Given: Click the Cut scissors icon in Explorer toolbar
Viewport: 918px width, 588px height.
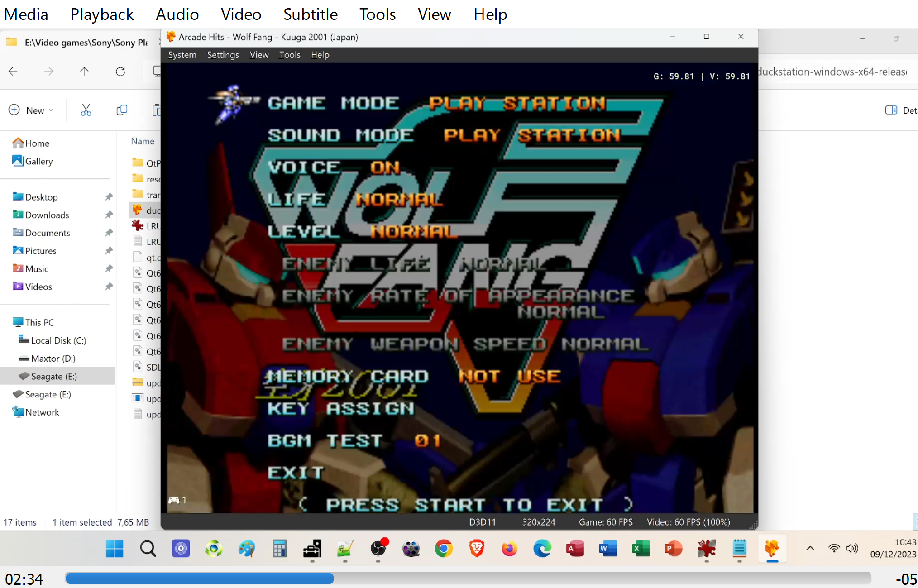Looking at the screenshot, I should (x=86, y=110).
